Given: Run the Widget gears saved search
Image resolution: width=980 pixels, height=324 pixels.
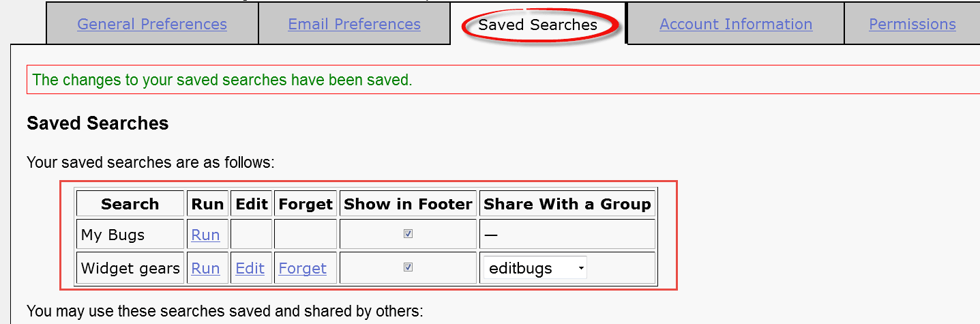Looking at the screenshot, I should pyautogui.click(x=205, y=269).
